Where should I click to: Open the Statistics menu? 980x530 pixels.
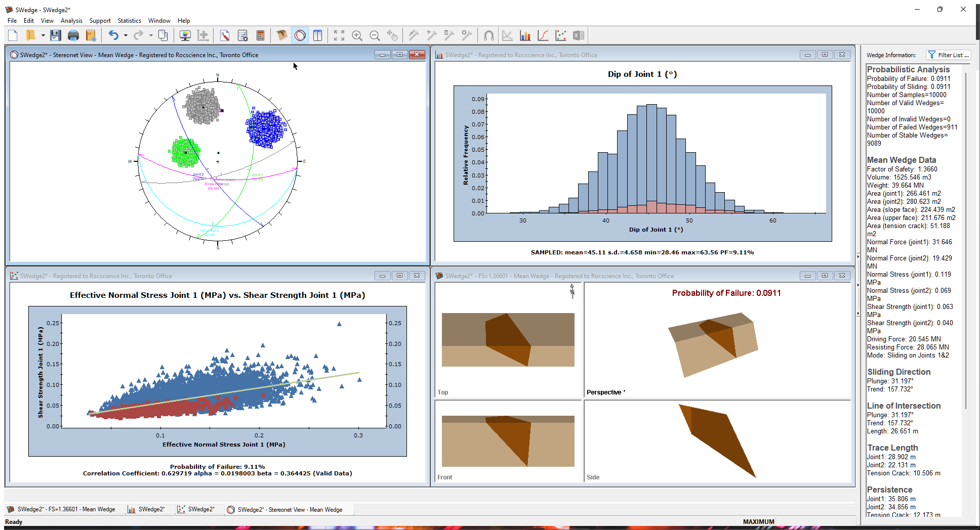[129, 21]
